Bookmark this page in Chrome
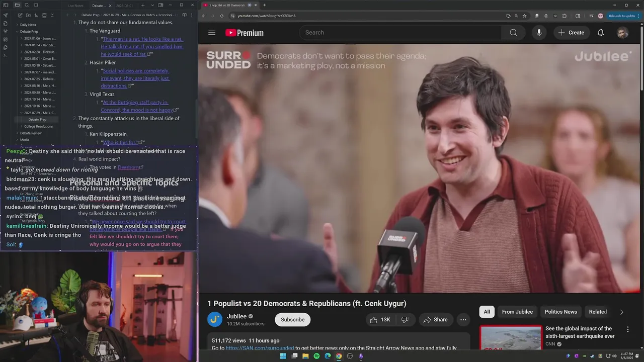The image size is (644, 362). [x=524, y=16]
